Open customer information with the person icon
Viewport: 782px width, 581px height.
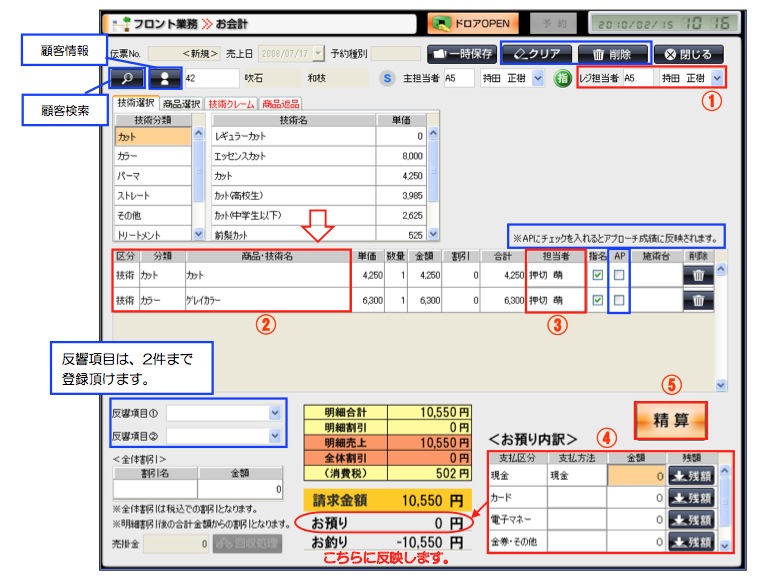(x=164, y=76)
